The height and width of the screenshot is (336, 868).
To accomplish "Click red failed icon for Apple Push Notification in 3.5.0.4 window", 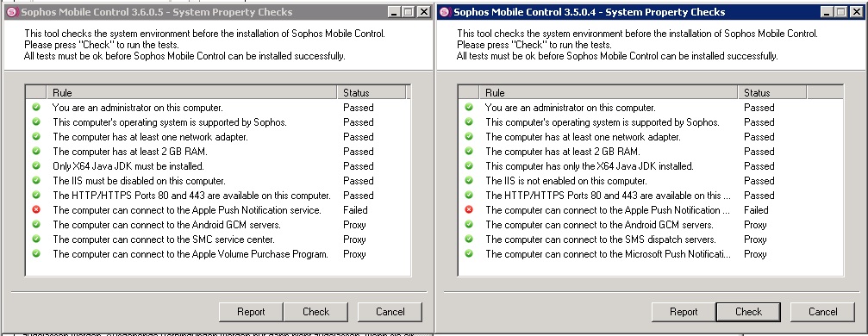I will pyautogui.click(x=469, y=209).
